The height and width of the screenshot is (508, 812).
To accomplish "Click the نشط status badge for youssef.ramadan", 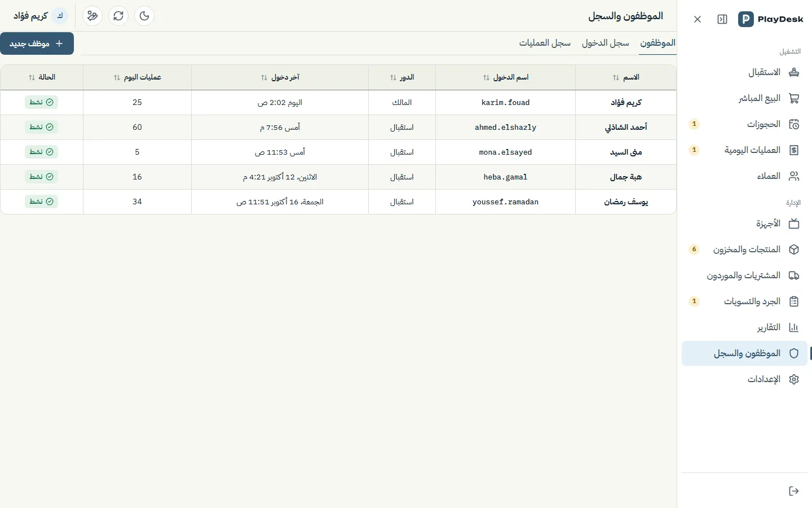I will tap(42, 202).
